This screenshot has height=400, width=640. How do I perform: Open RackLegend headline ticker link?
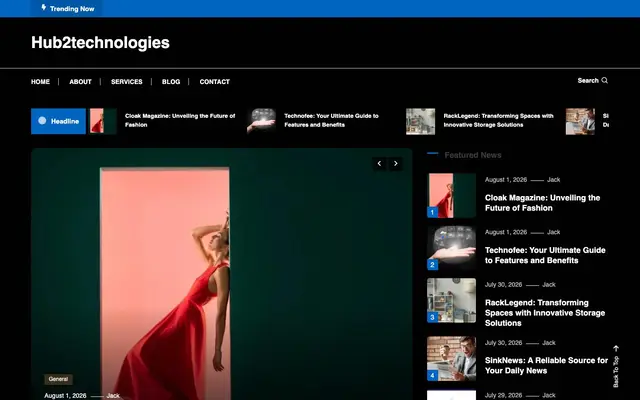click(x=498, y=120)
